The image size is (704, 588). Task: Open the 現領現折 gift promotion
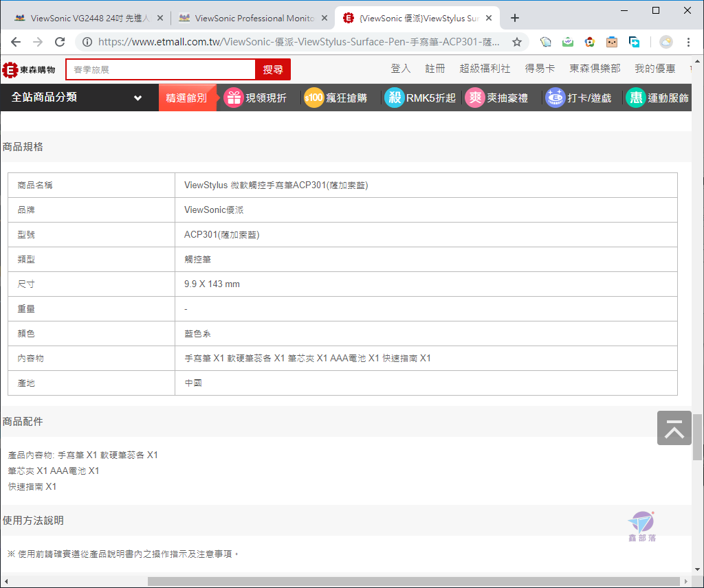pos(255,98)
